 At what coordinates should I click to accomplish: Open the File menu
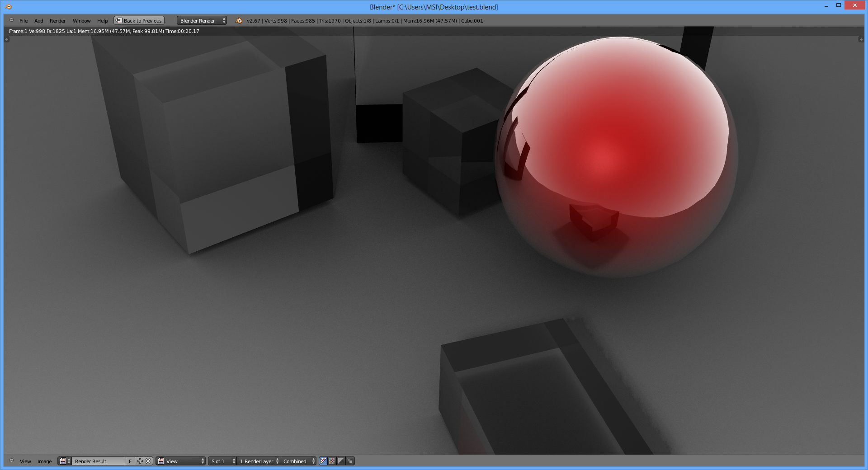[x=24, y=21]
